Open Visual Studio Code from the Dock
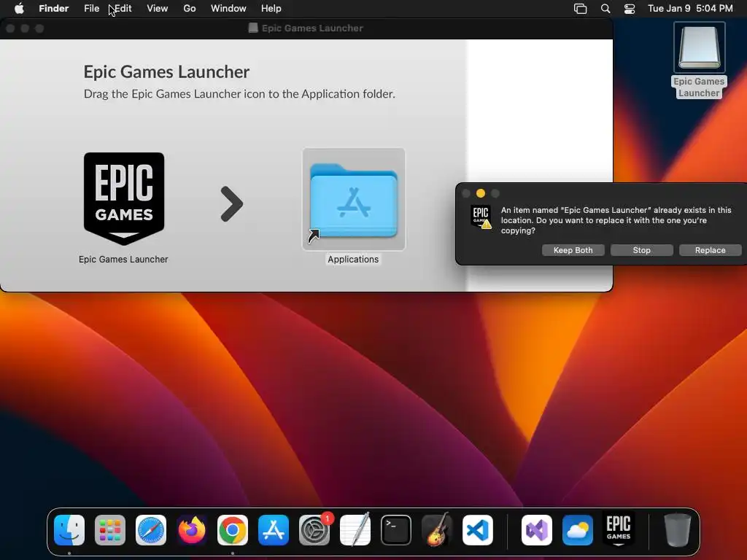747x560 pixels. [x=478, y=530]
